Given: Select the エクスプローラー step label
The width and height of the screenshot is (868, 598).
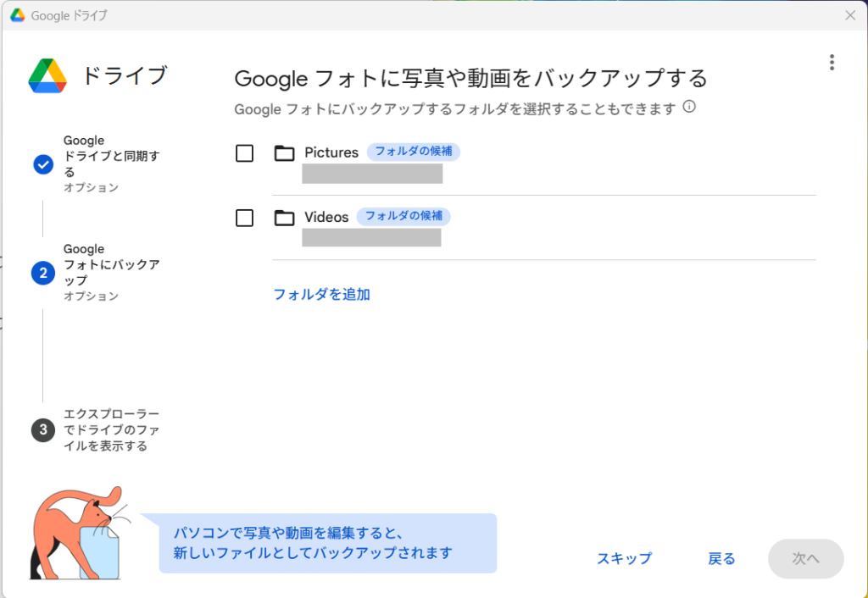Looking at the screenshot, I should tap(111, 429).
